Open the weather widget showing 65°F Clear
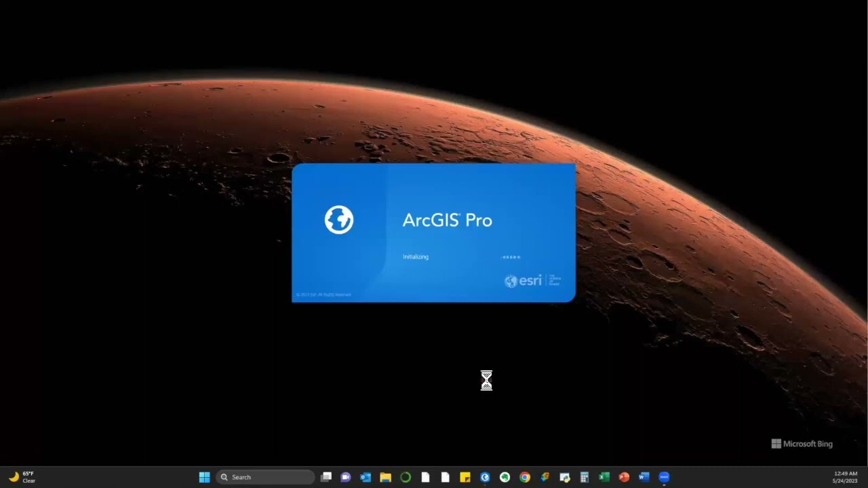This screenshot has width=868, height=488. pos(22,477)
